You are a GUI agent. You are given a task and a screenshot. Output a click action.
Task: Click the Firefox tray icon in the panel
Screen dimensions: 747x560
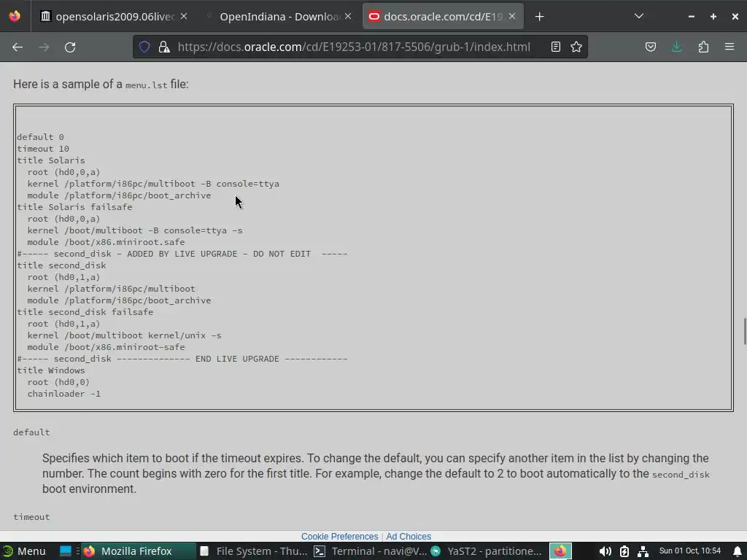click(560, 551)
